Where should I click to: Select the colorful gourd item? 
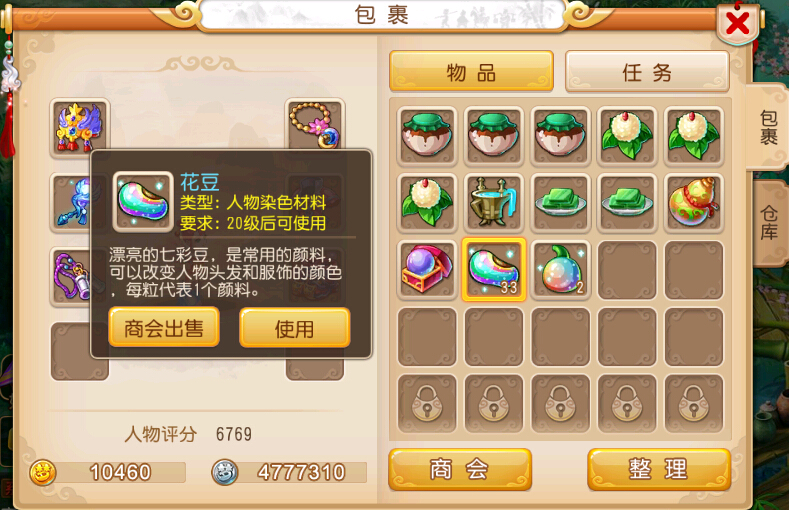[x=694, y=203]
